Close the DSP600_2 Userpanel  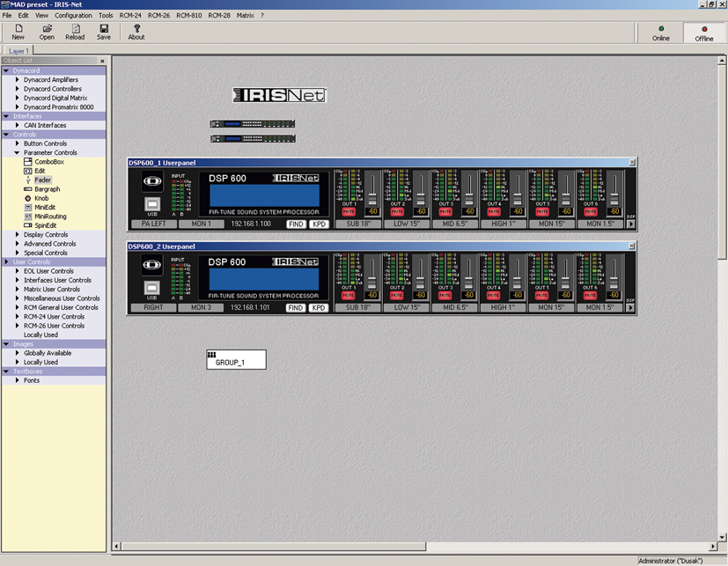[631, 246]
